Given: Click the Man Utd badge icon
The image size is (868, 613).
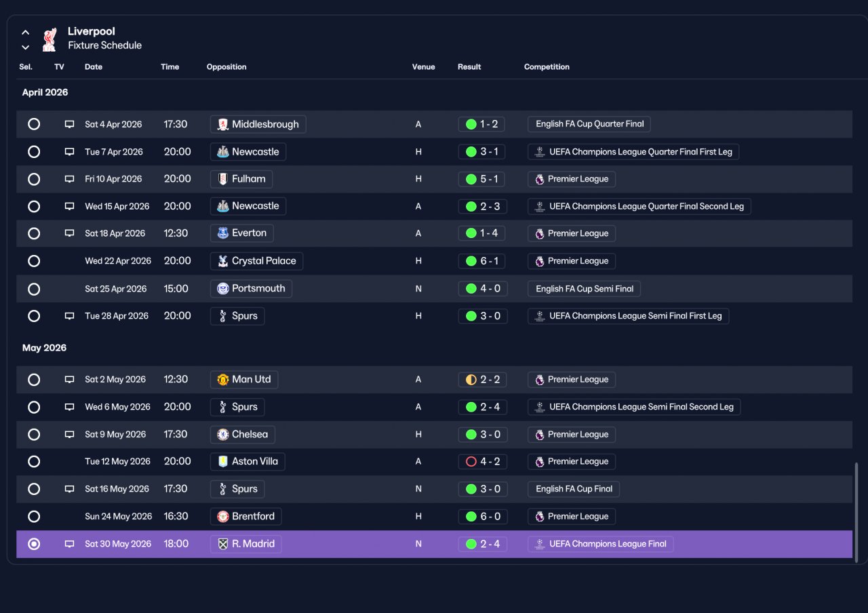Looking at the screenshot, I should click(223, 380).
